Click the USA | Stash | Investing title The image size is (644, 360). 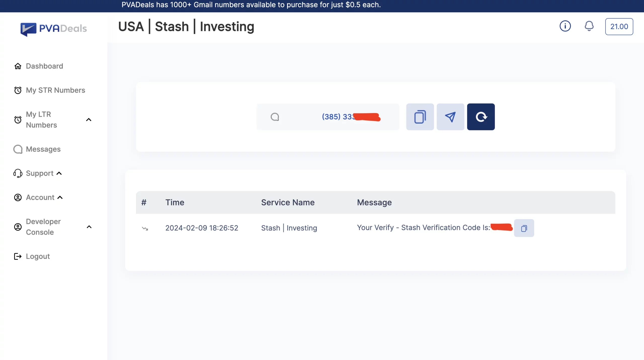coord(186,27)
